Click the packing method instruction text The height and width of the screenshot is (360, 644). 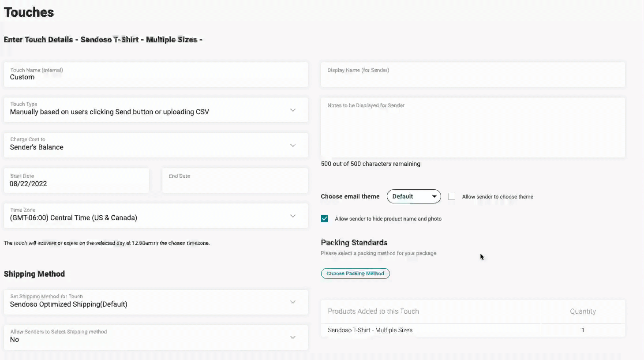(x=378, y=253)
